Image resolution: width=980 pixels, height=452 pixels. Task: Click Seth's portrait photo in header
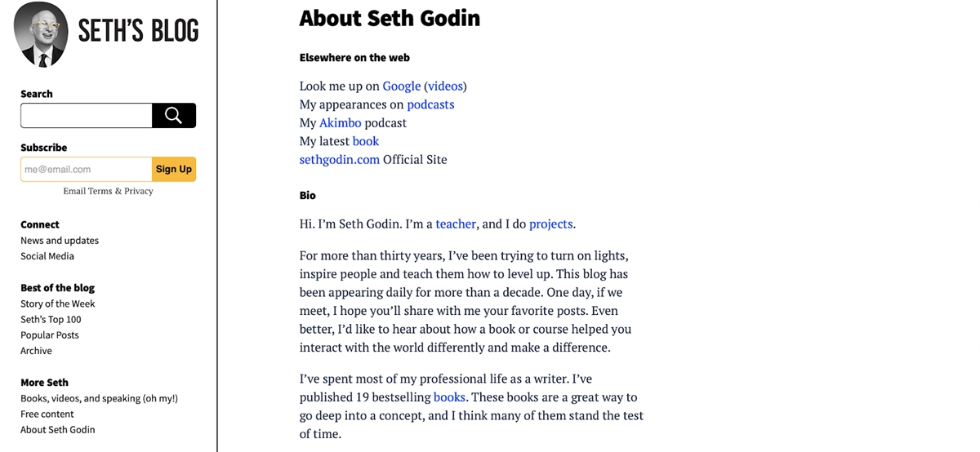pos(41,34)
